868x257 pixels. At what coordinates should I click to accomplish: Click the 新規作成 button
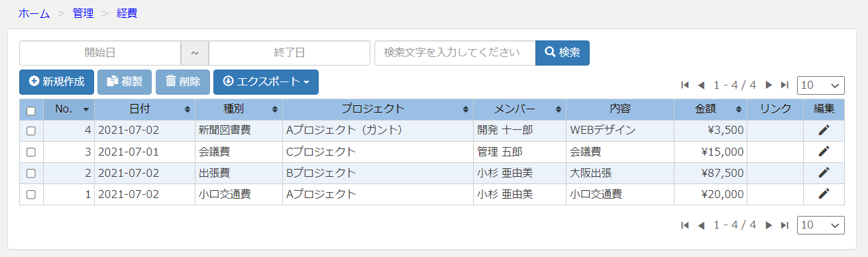[56, 81]
